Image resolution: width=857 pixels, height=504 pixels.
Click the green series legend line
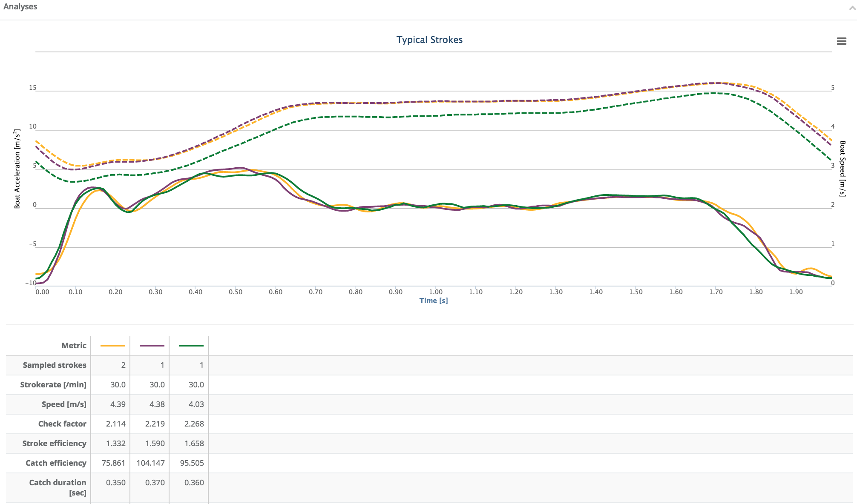tap(191, 346)
